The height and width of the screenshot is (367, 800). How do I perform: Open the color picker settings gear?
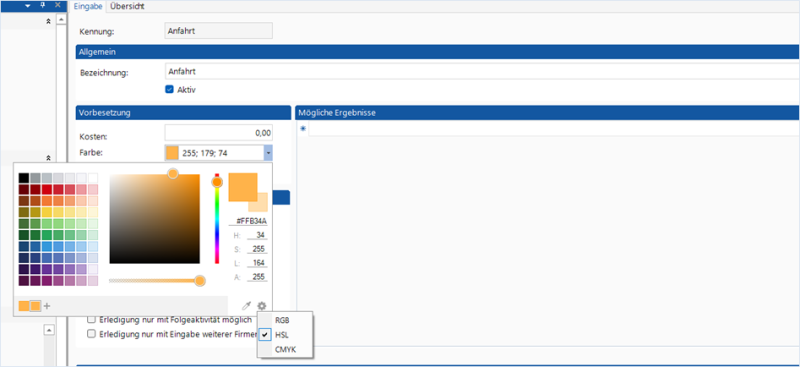[262, 306]
